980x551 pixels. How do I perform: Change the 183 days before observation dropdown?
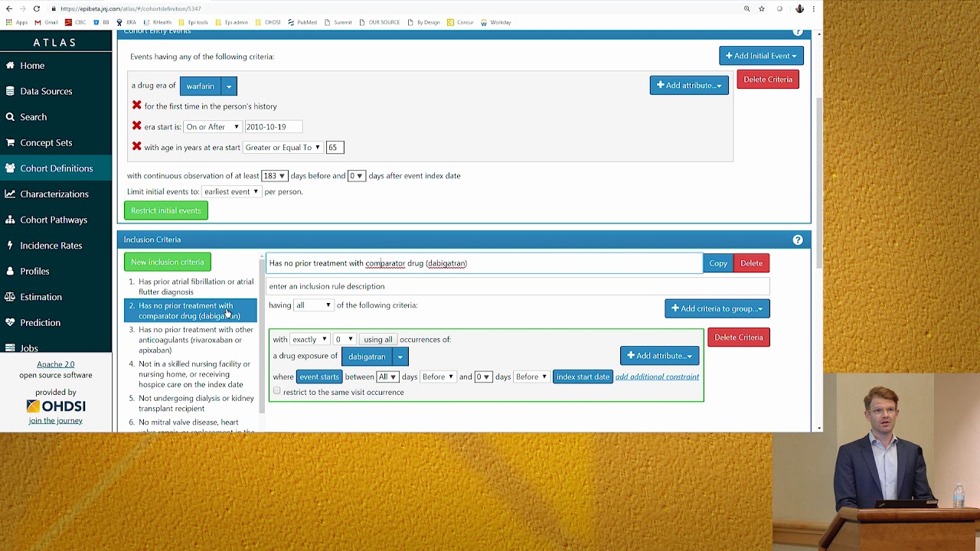click(274, 176)
